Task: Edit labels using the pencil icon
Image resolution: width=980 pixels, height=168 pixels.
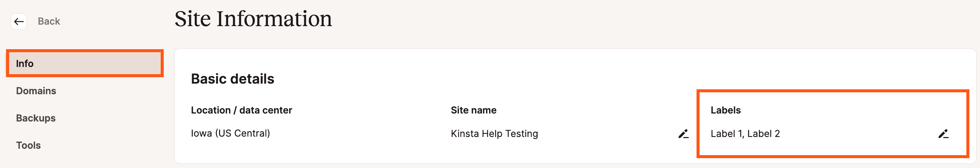Action: [943, 134]
